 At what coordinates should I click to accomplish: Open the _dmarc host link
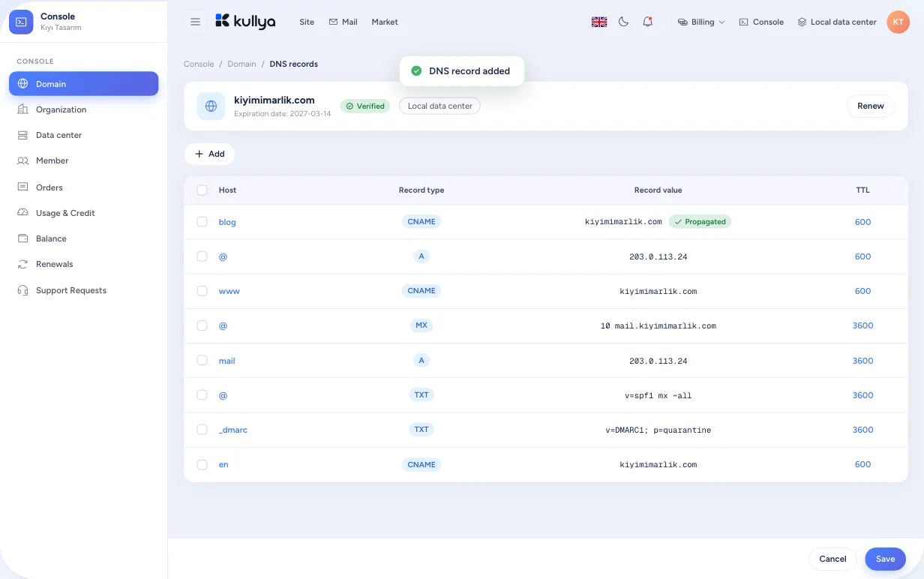(x=232, y=430)
